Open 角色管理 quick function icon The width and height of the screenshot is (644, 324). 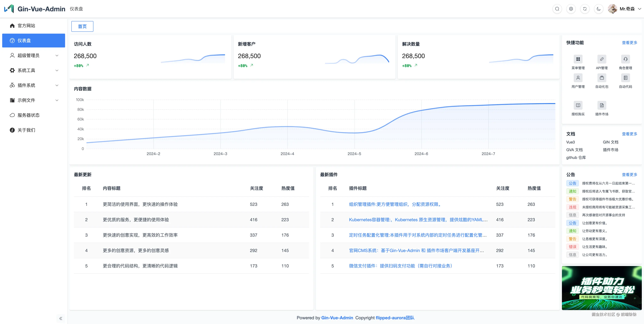(625, 59)
